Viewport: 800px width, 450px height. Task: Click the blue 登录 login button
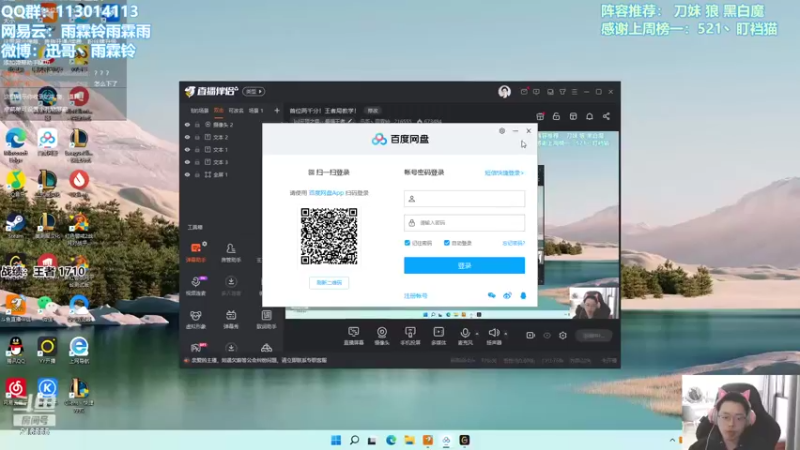click(x=464, y=265)
